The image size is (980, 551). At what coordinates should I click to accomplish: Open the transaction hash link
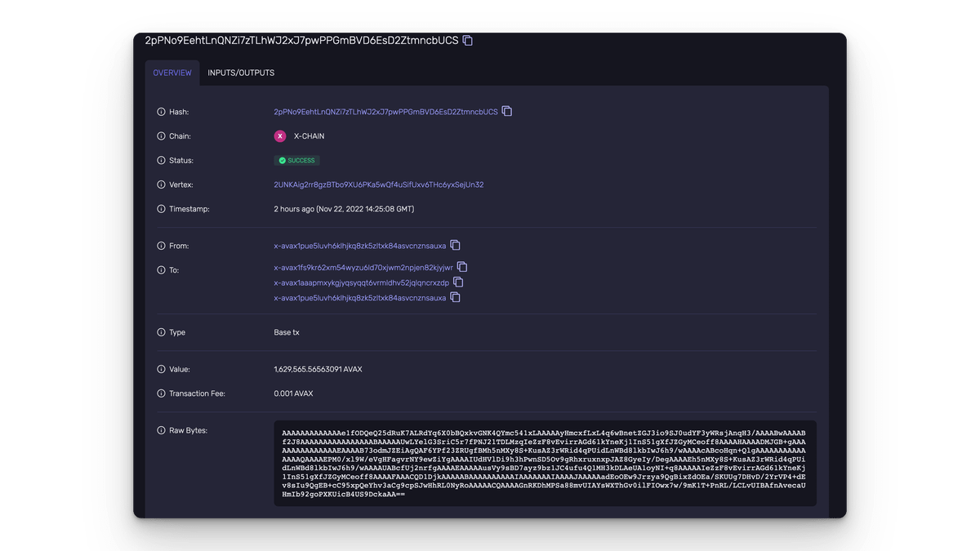[x=385, y=112]
